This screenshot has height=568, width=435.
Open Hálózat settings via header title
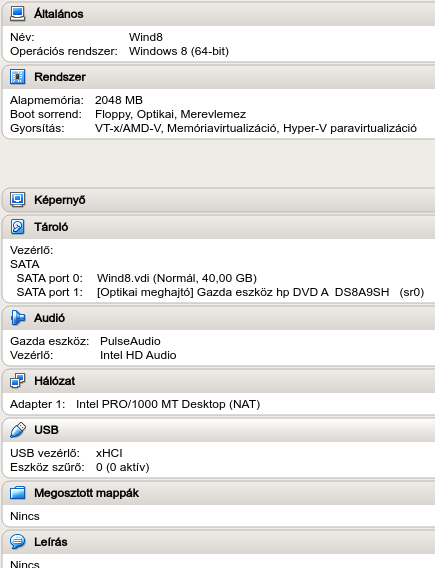[55, 381]
